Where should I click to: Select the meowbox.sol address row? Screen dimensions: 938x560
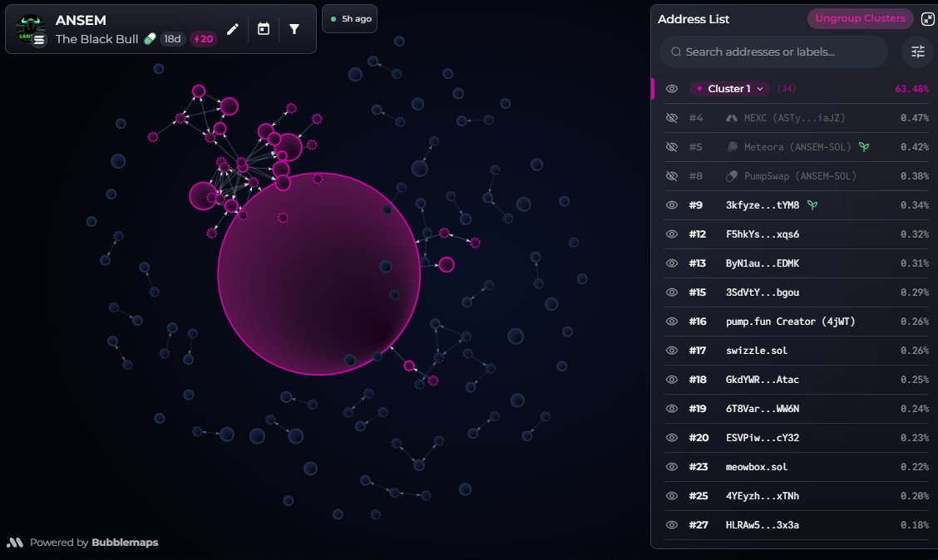pos(797,467)
